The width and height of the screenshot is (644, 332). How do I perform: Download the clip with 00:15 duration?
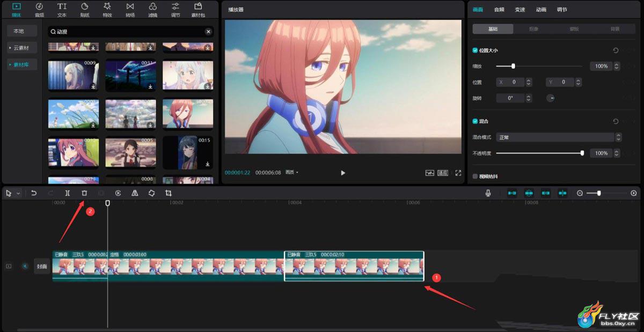(208, 164)
